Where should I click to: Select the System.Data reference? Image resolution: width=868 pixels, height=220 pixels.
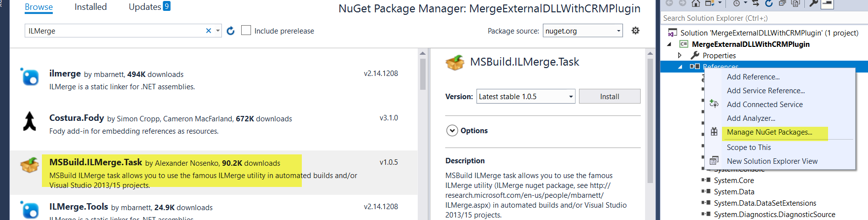734,192
